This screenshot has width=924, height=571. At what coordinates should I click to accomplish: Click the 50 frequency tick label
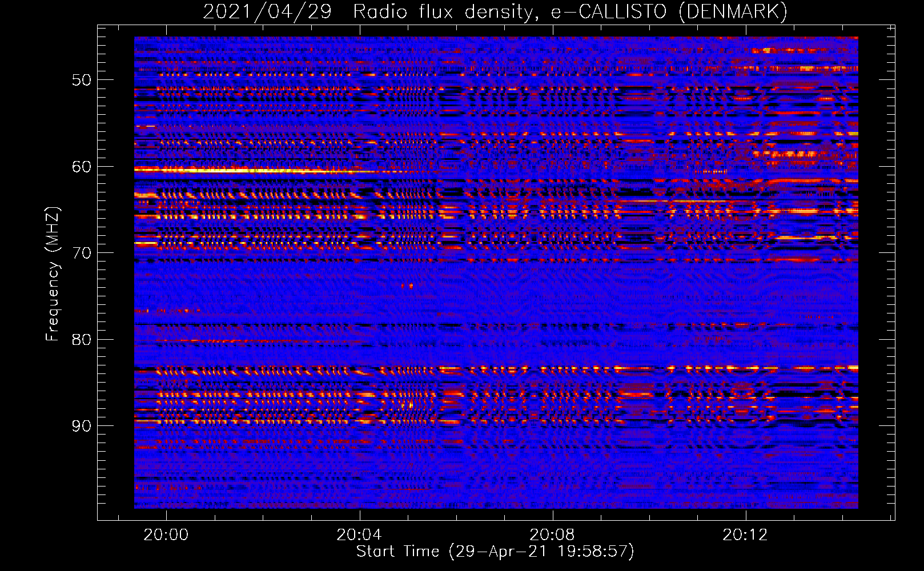coord(82,80)
